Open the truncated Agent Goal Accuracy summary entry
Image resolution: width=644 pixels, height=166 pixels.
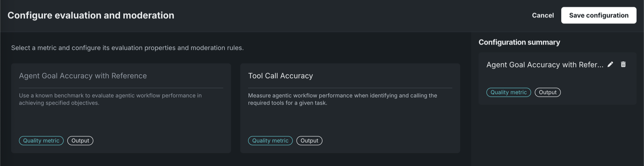(x=545, y=65)
